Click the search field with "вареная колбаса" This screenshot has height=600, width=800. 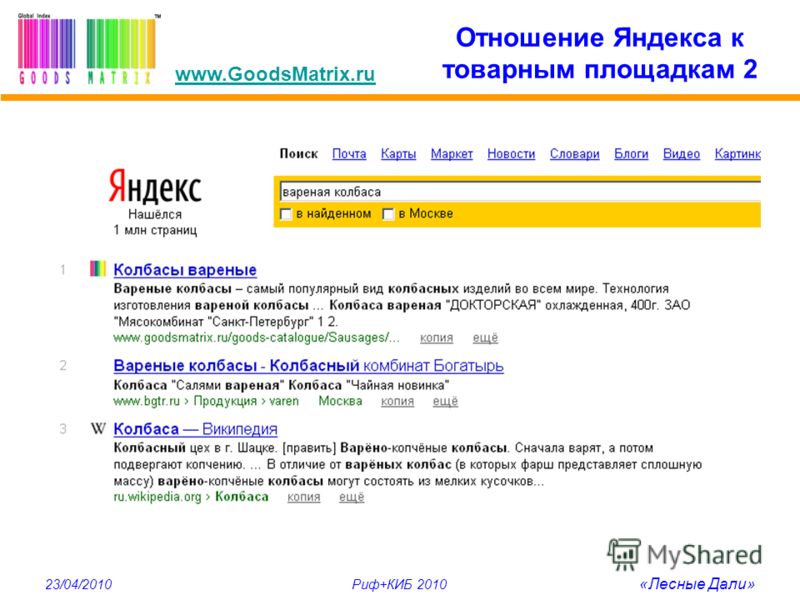click(x=520, y=192)
